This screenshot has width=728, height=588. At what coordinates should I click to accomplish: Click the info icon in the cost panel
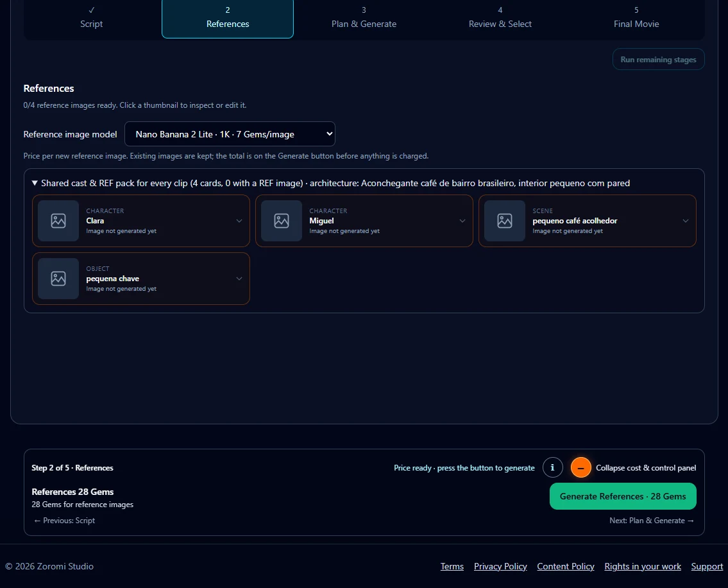click(x=552, y=467)
